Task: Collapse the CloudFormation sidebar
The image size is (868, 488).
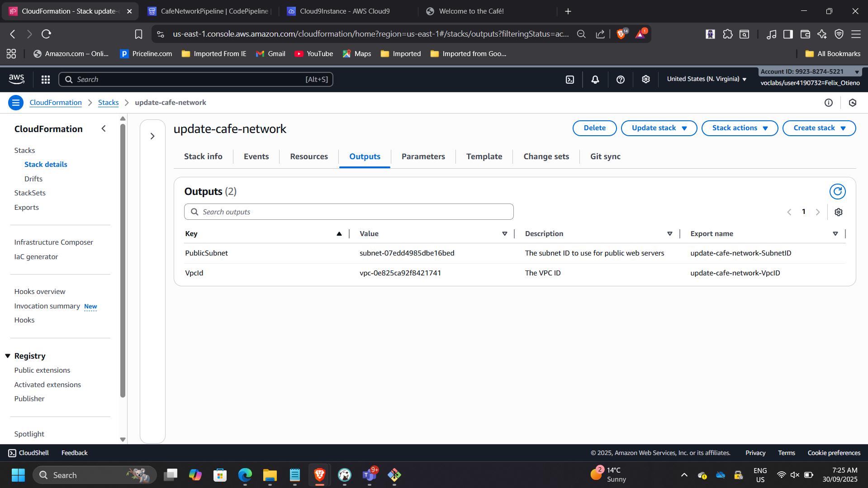Action: pyautogui.click(x=104, y=129)
